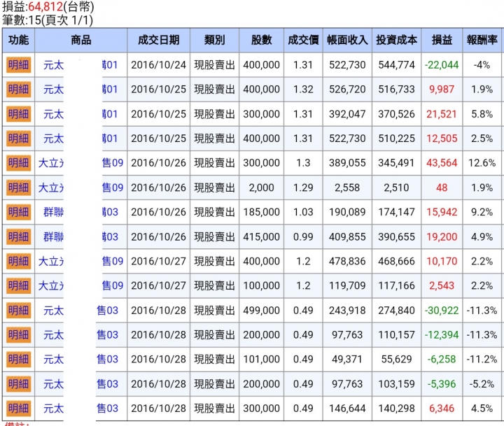Select the 409,855 book income cell

pos(347,236)
